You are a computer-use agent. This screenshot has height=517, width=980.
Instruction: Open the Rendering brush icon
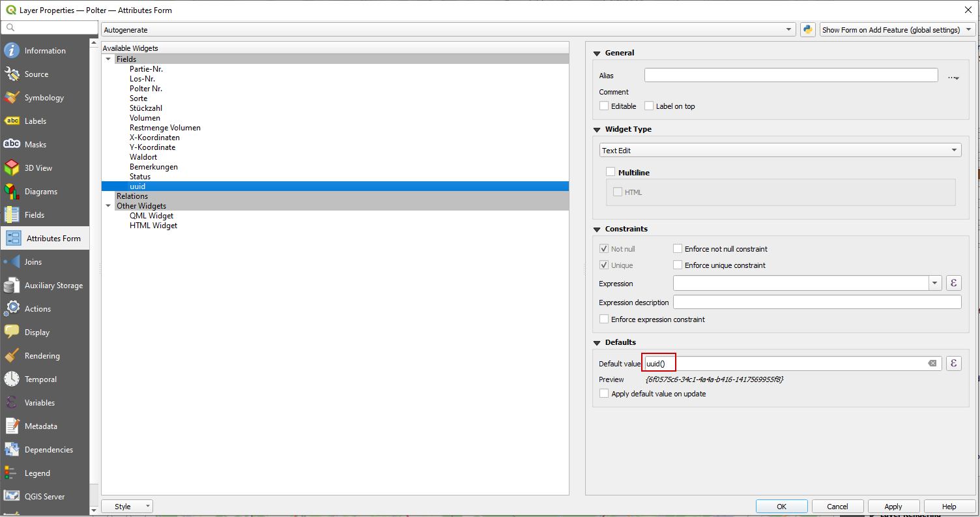point(12,356)
